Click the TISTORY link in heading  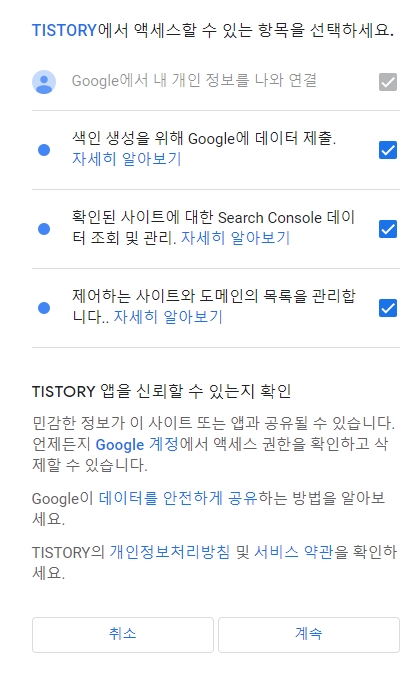point(65,31)
